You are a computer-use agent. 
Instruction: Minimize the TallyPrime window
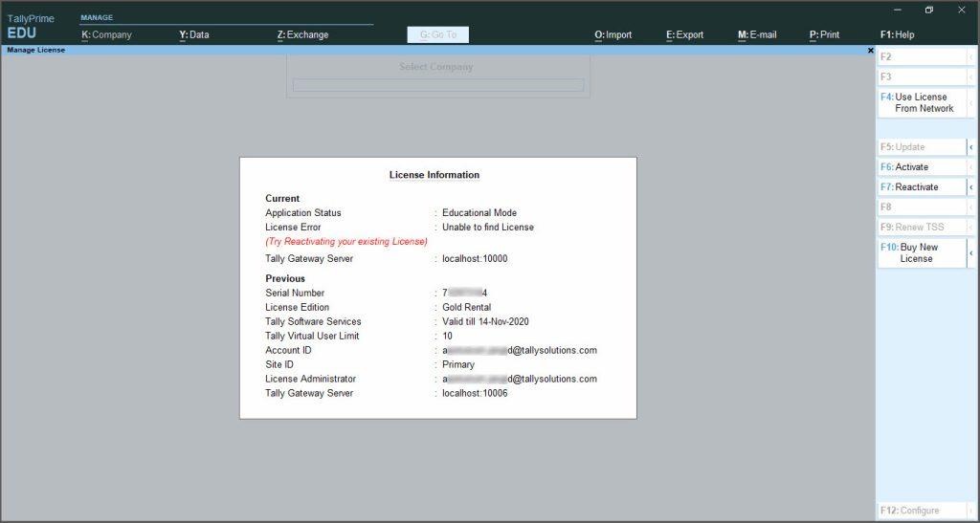(898, 10)
